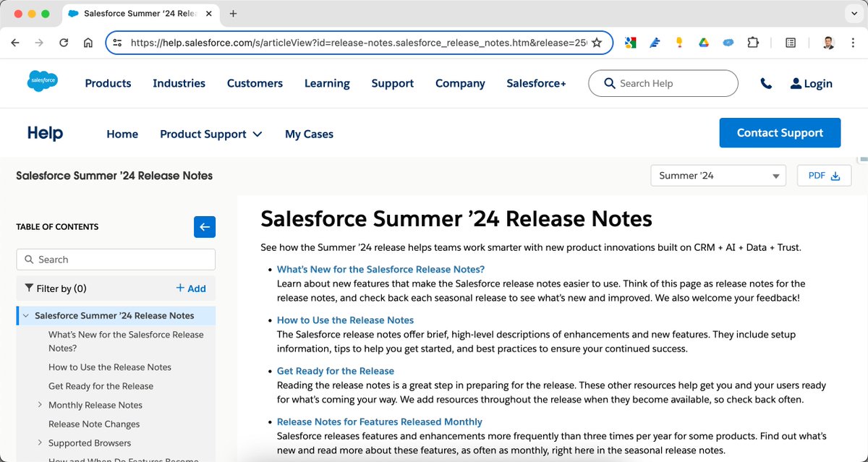The width and height of the screenshot is (868, 462).
Task: Open Release Notes for Features Released Monthly link
Action: 380,422
